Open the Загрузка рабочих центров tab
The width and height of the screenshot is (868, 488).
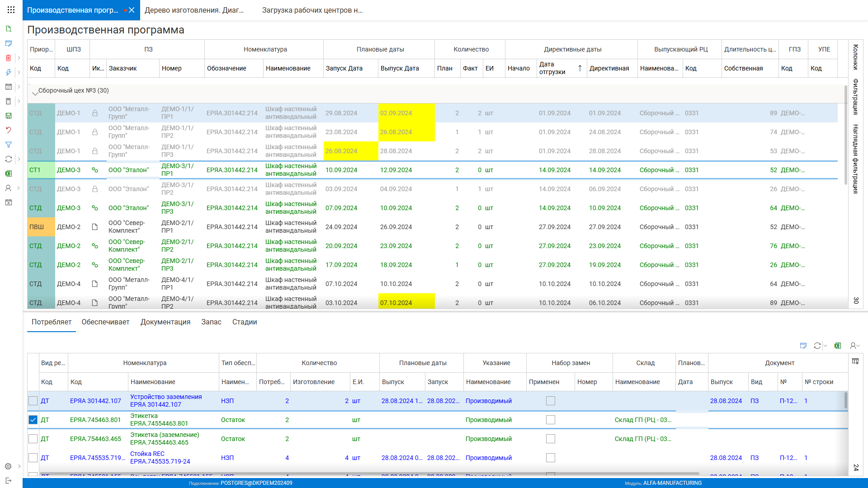click(x=312, y=10)
